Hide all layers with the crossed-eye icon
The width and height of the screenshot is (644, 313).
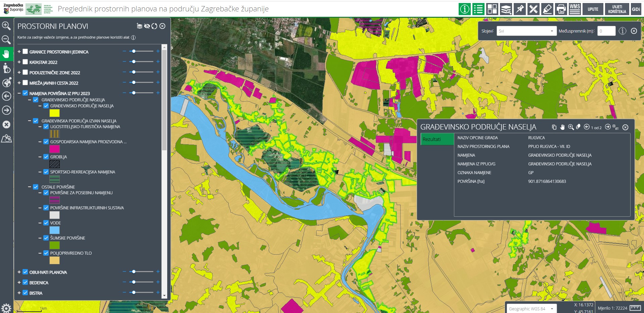[x=147, y=26]
